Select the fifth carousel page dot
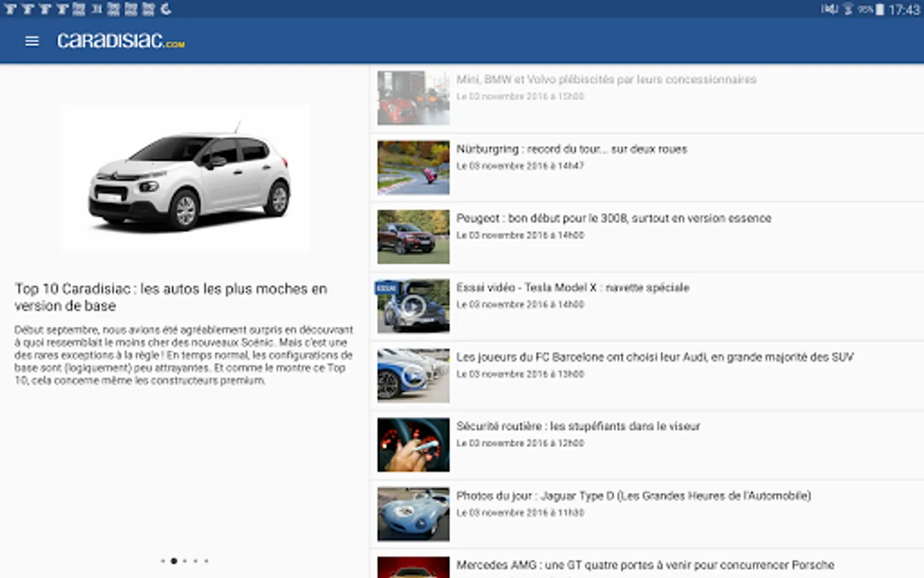This screenshot has width=924, height=578. [x=206, y=561]
